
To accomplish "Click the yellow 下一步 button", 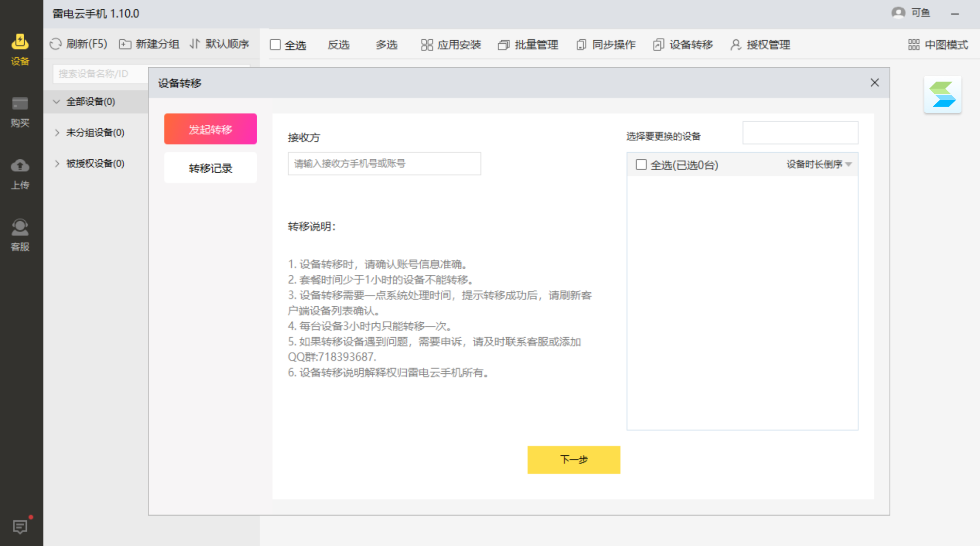I will [x=573, y=459].
